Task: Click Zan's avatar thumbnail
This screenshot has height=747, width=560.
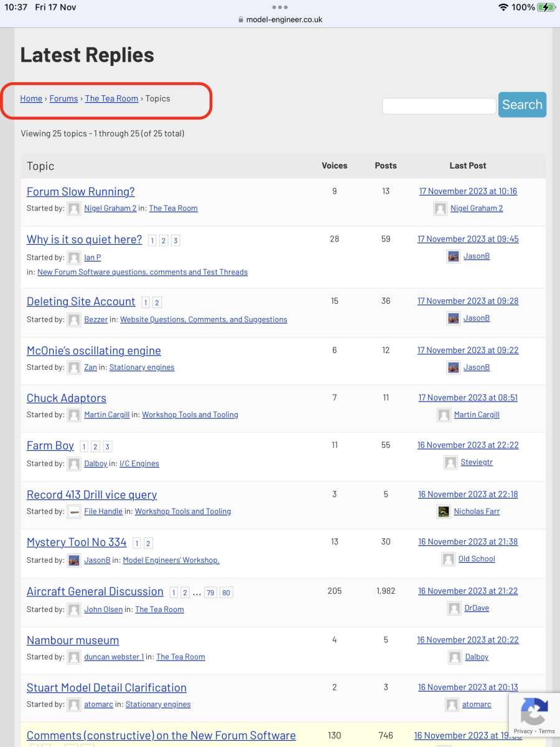Action: (74, 367)
